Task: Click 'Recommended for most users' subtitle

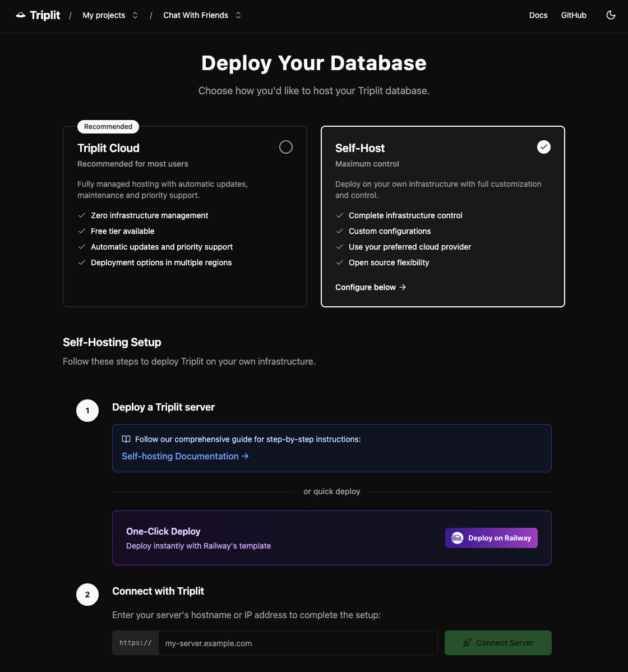Action: point(133,164)
